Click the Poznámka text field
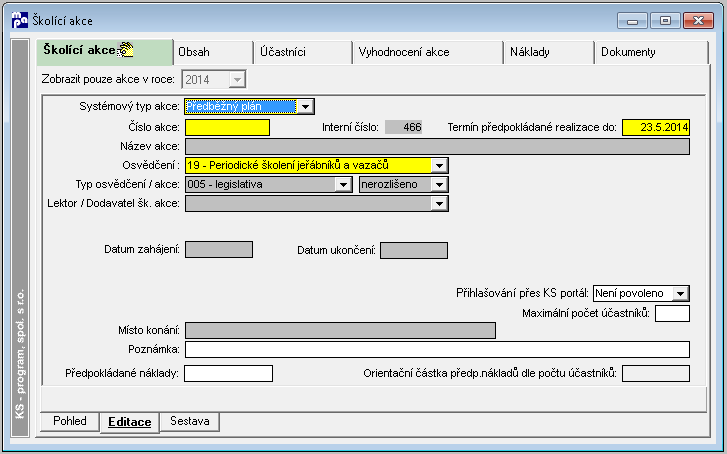This screenshot has height=454, width=727. pos(437,350)
